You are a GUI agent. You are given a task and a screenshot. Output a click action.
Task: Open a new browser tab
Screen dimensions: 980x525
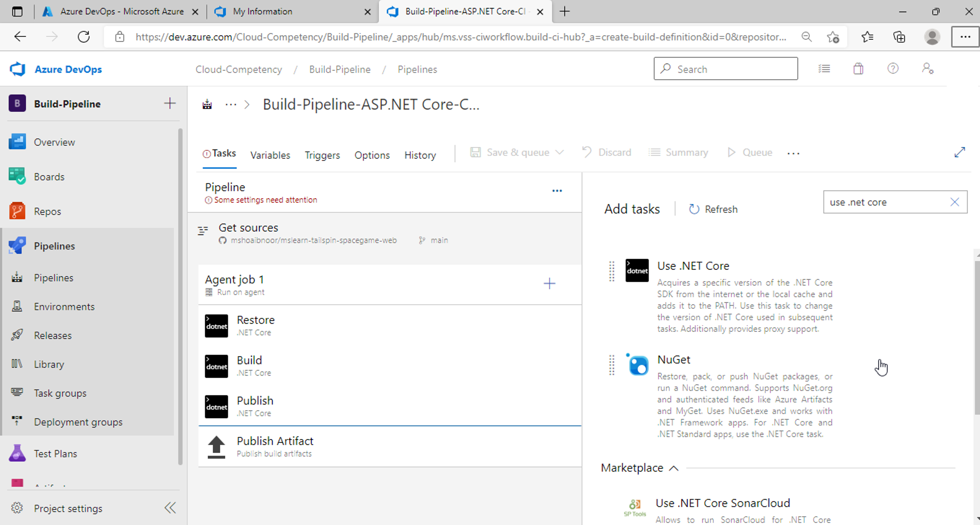point(565,12)
